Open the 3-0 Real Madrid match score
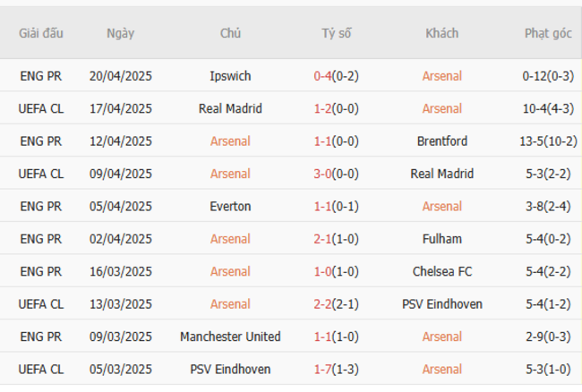The height and width of the screenshot is (392, 582). click(x=323, y=174)
